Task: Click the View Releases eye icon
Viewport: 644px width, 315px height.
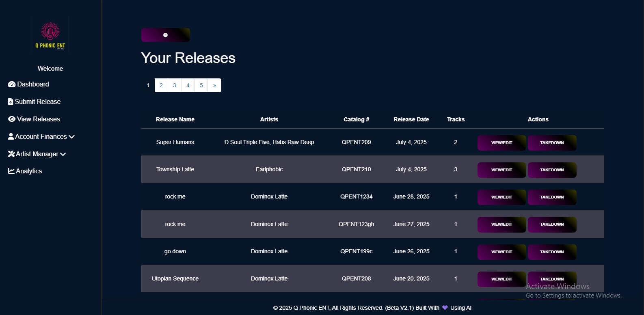Action: (12, 119)
